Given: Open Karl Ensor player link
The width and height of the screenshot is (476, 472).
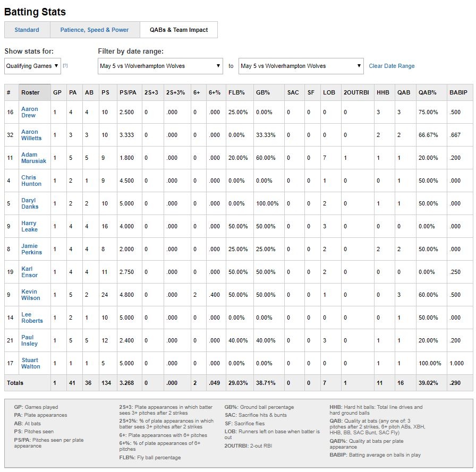Looking at the screenshot, I should tap(29, 272).
